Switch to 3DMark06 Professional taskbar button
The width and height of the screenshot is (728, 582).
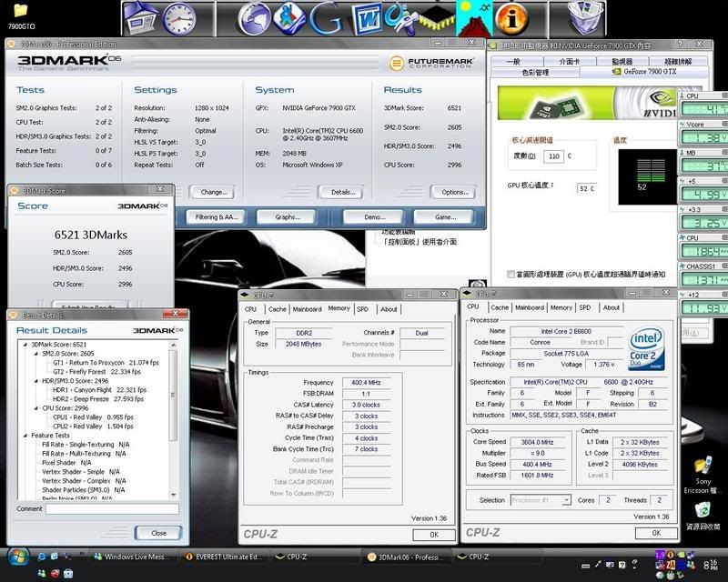406,557
